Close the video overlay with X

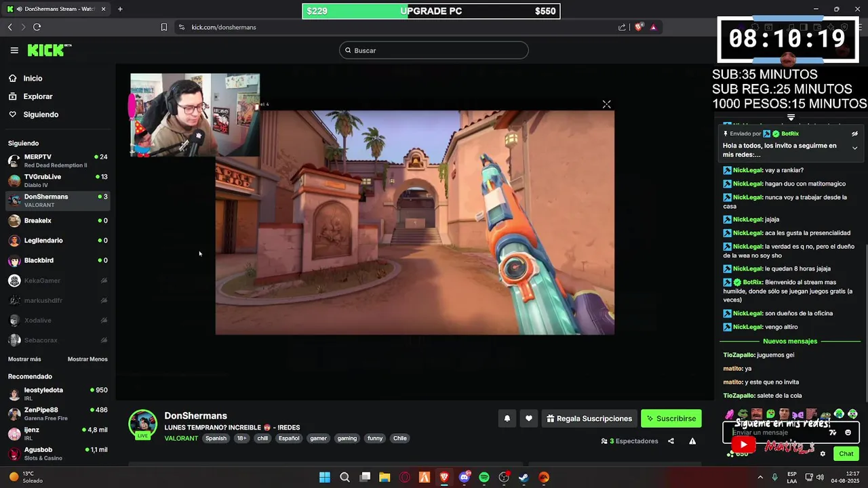point(606,104)
